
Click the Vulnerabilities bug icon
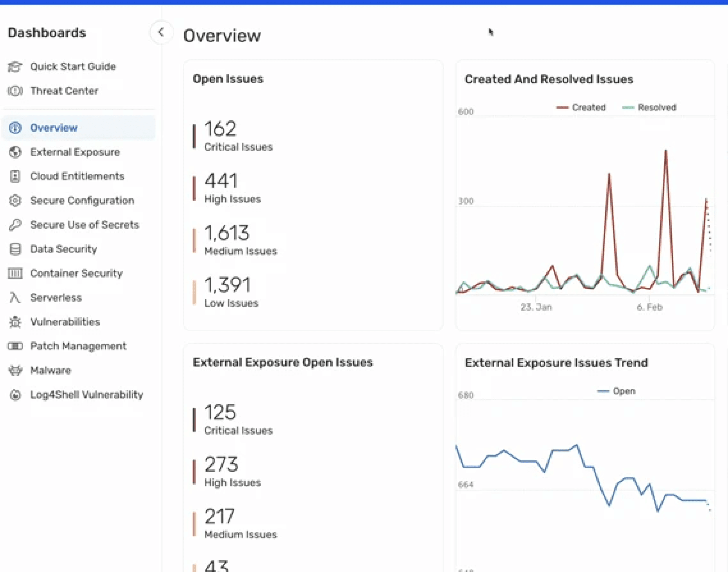click(15, 322)
